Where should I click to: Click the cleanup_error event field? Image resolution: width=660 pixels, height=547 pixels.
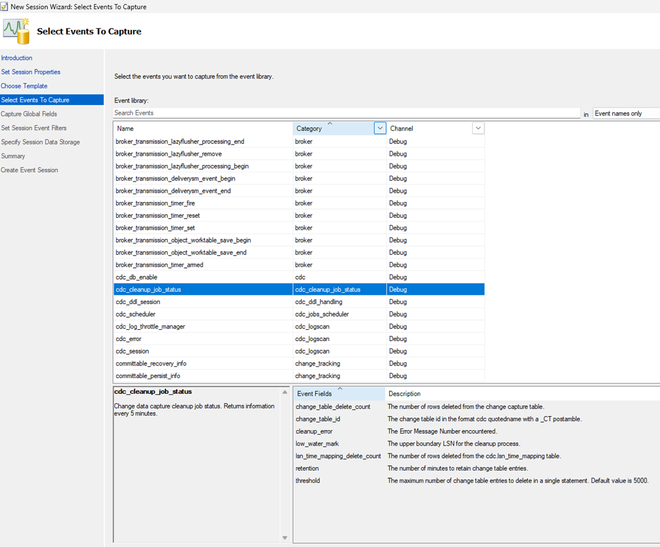coord(314,432)
